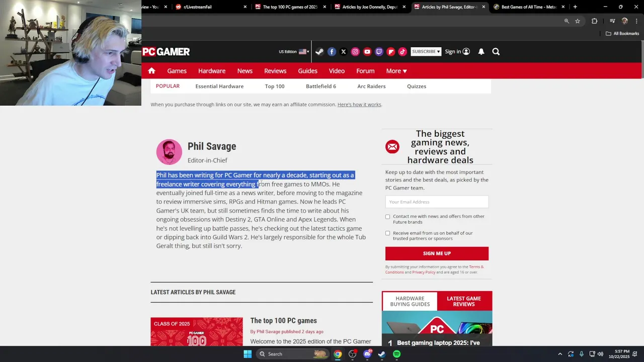Open the Chrome extensions puzzle icon
The height and width of the screenshot is (362, 644).
595,21
